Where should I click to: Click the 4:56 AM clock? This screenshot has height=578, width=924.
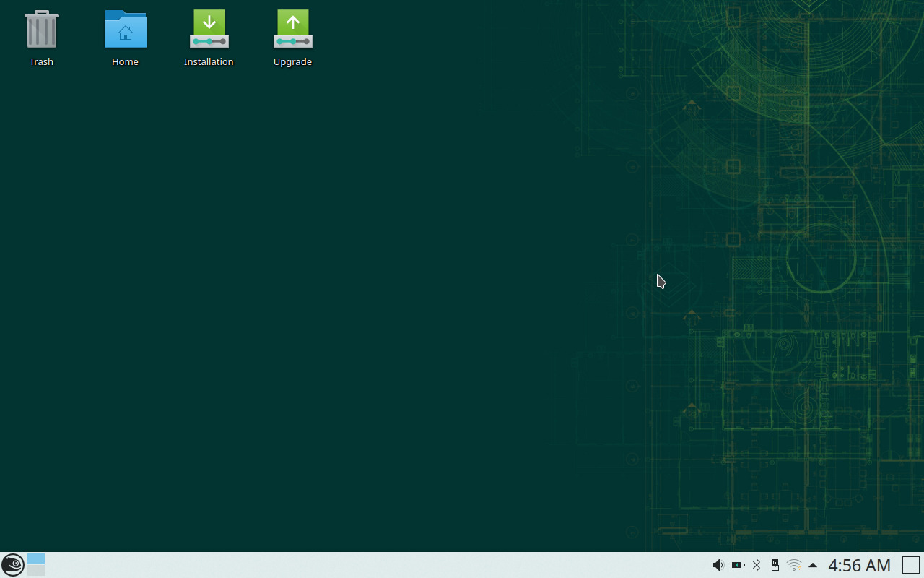tap(859, 565)
